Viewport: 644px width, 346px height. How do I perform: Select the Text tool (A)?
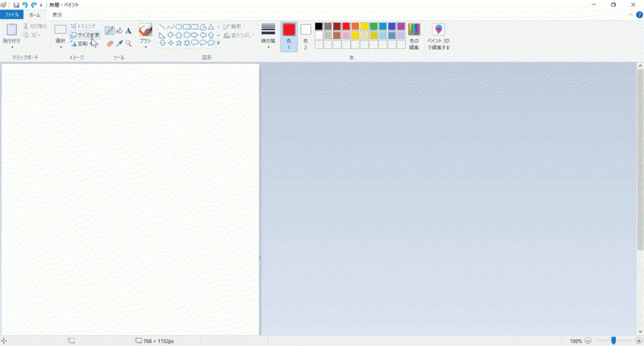tap(128, 31)
